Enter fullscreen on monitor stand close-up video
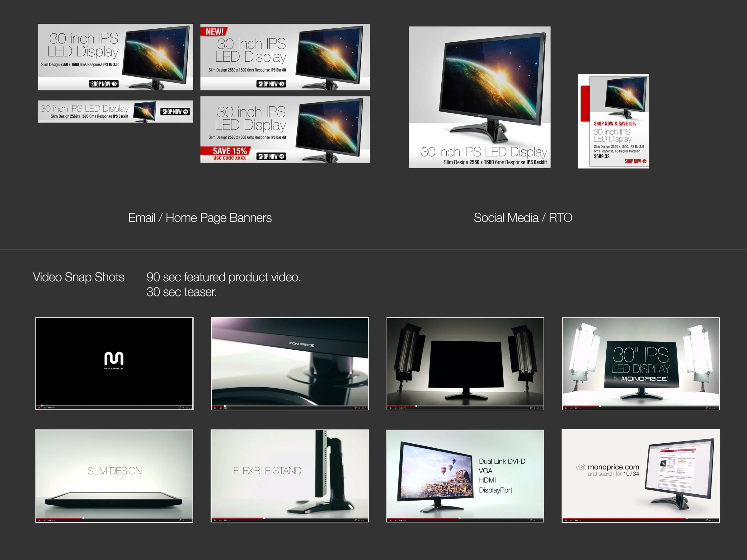 click(366, 408)
